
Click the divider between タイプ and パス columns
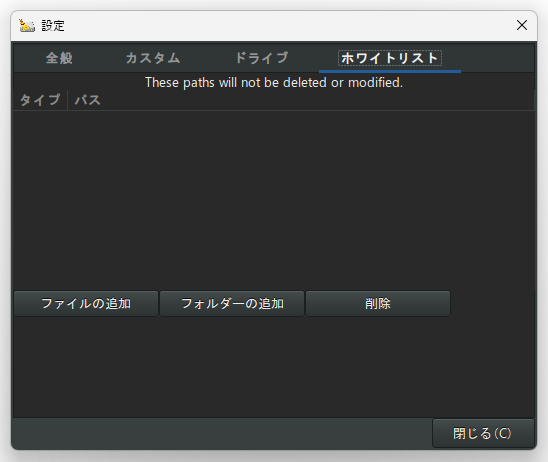67,100
